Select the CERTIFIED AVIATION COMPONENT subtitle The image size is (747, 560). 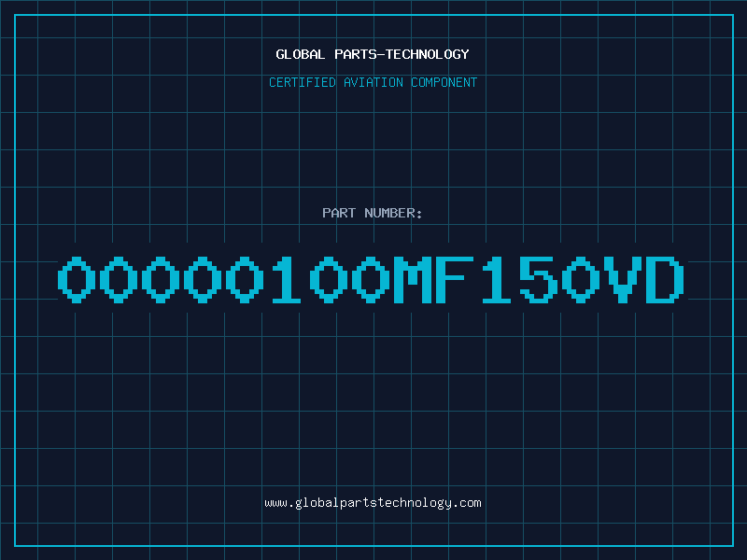tap(373, 82)
